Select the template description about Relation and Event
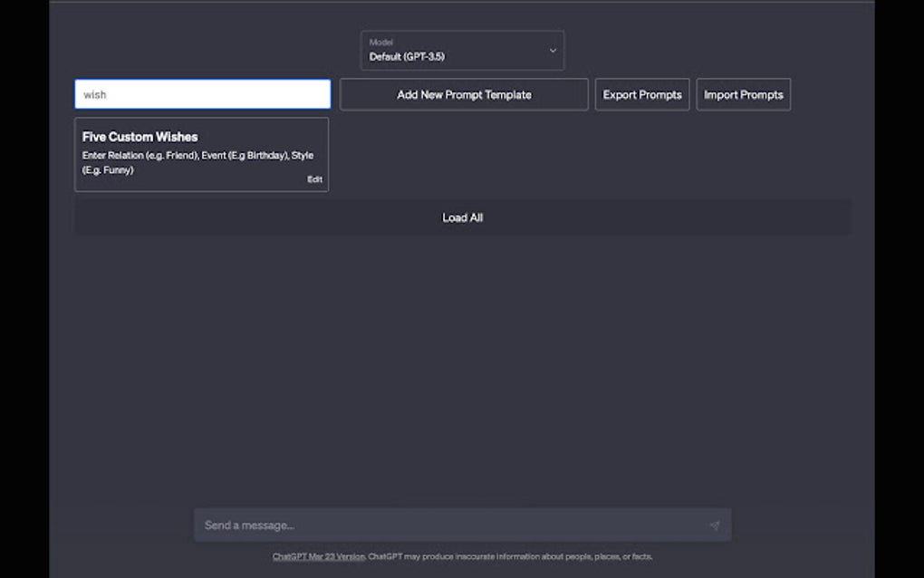Screen dimensions: 924x578 click(197, 162)
